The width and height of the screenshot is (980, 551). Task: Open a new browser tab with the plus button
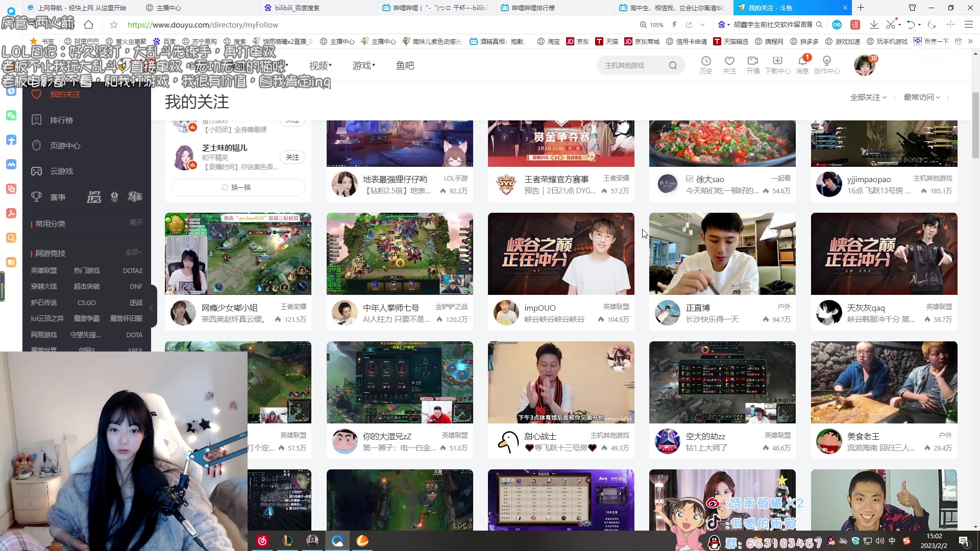pos(861,8)
